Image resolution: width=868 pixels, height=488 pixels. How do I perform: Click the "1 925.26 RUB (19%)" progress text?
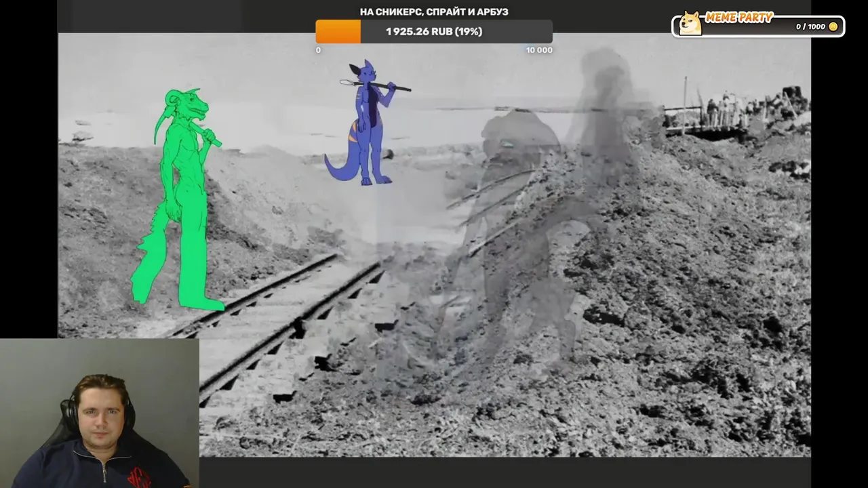(434, 32)
